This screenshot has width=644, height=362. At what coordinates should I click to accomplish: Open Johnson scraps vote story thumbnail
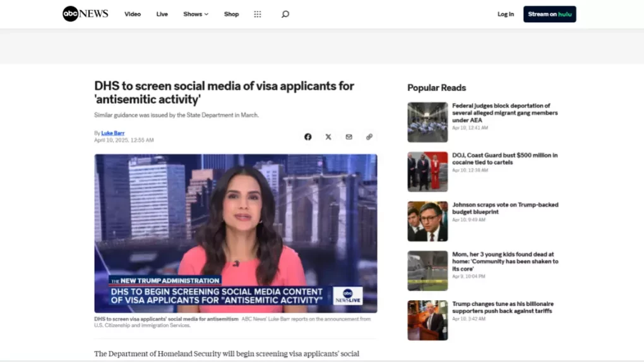(427, 221)
